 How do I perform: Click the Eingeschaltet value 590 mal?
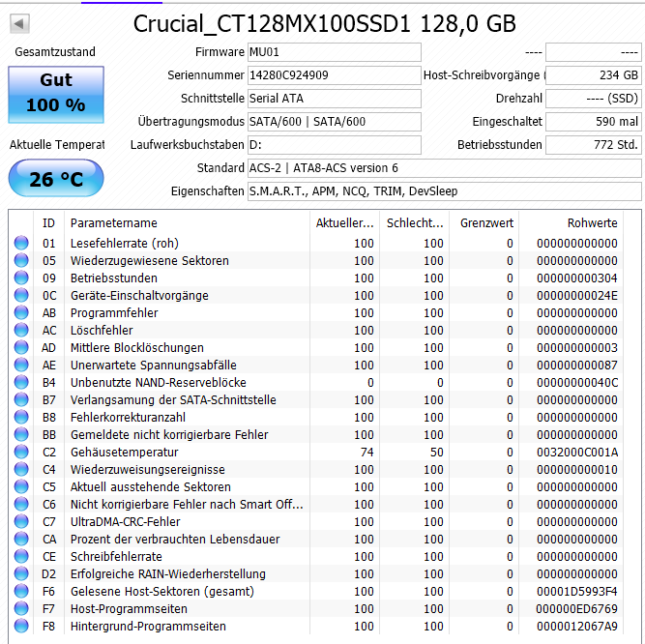[593, 122]
